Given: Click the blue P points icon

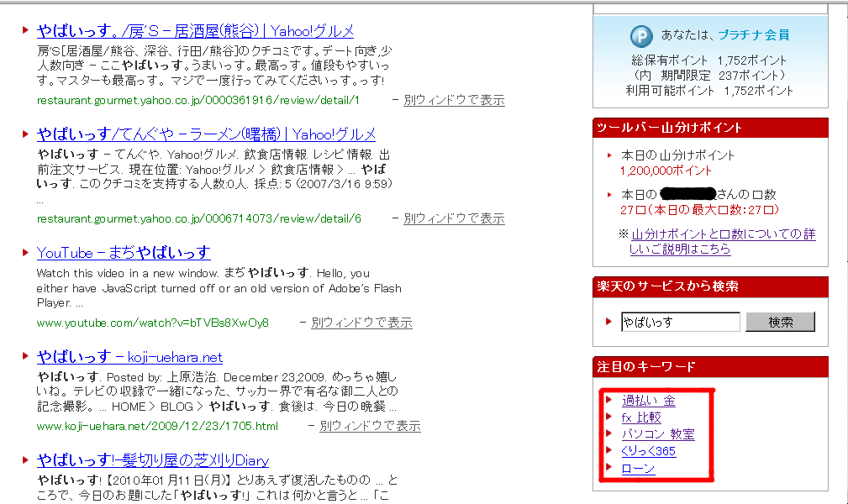Looking at the screenshot, I should (x=641, y=36).
